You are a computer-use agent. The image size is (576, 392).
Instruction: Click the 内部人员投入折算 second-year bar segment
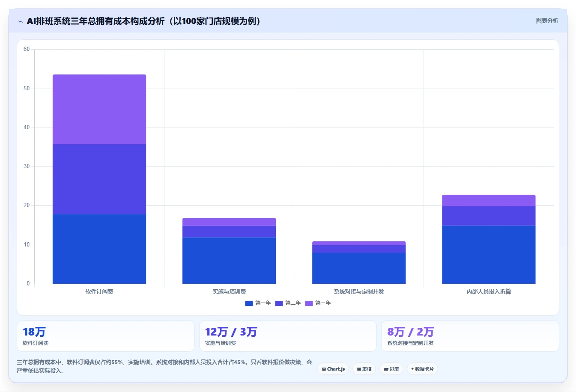489,216
